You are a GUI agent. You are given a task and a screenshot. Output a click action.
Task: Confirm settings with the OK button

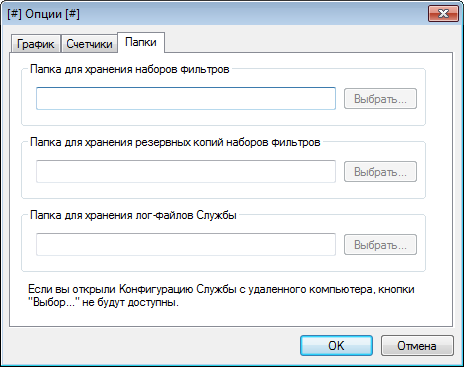click(x=336, y=345)
